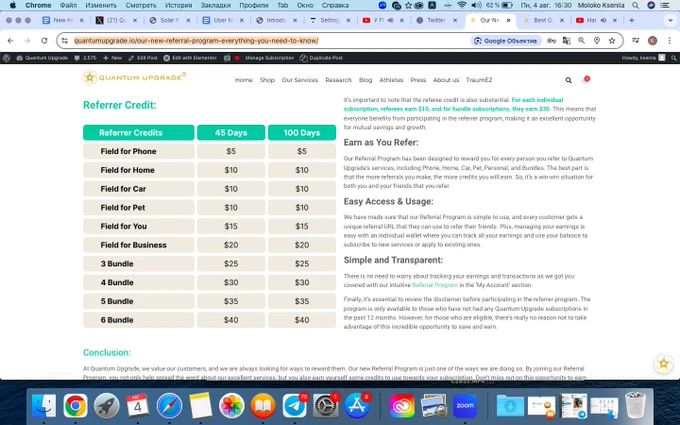Viewport: 680px width, 425px height.
Task: Click the 100 Days column header
Action: click(x=302, y=133)
